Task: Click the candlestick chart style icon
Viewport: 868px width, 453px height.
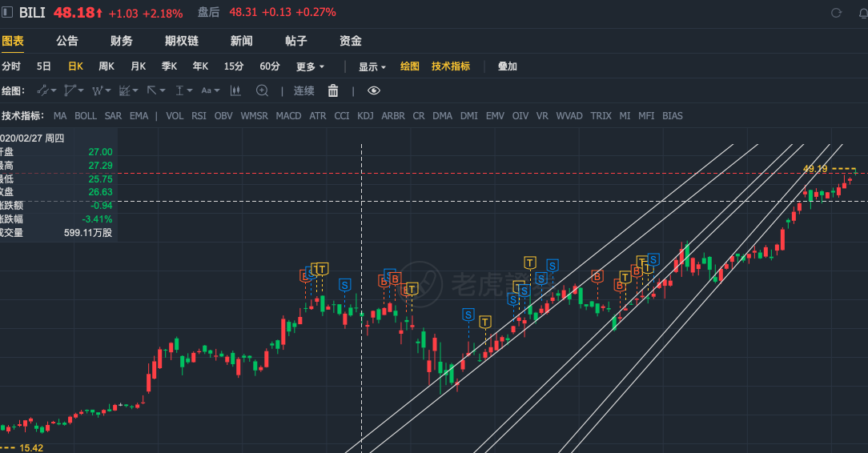Action: coord(235,90)
